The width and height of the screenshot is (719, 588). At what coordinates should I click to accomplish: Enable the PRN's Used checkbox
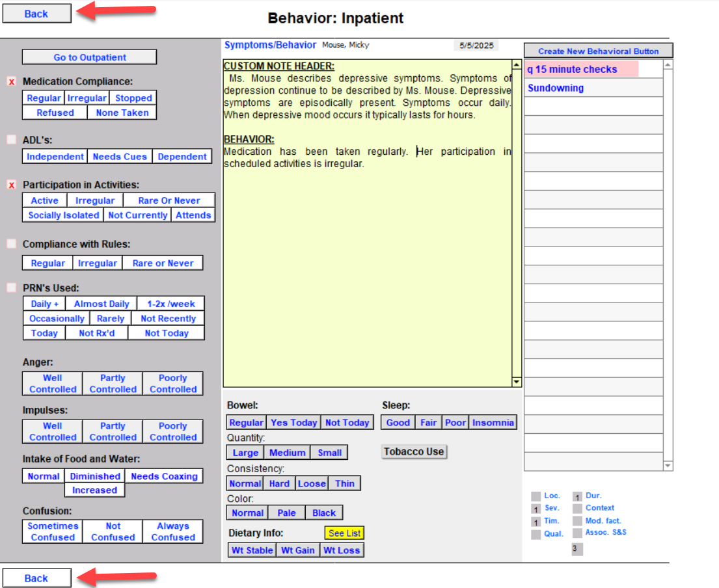pyautogui.click(x=12, y=287)
